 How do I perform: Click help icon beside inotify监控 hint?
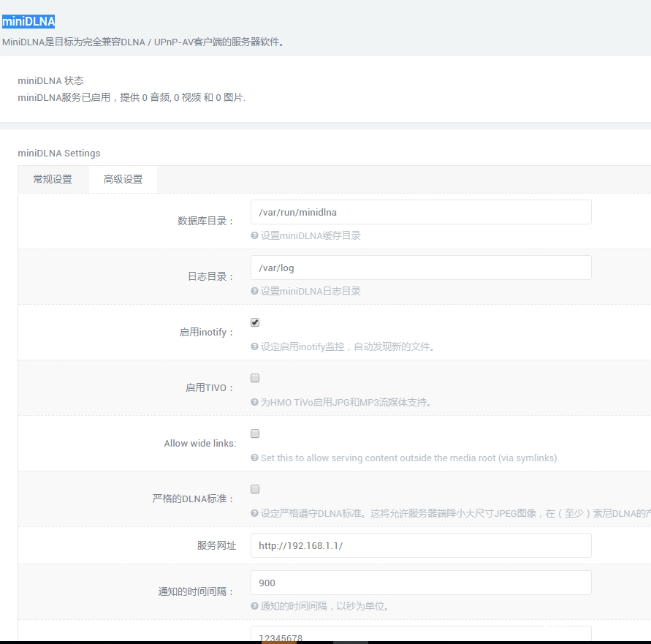point(254,346)
